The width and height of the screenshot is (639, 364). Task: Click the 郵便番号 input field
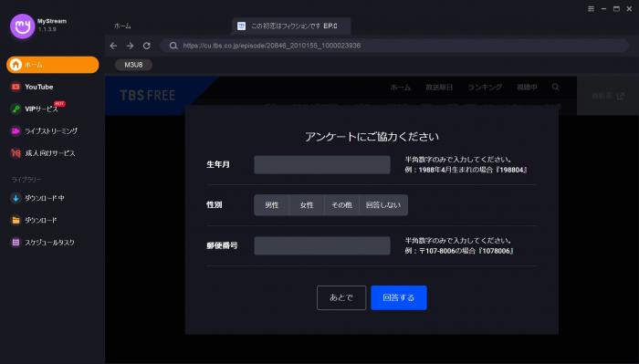(x=322, y=246)
